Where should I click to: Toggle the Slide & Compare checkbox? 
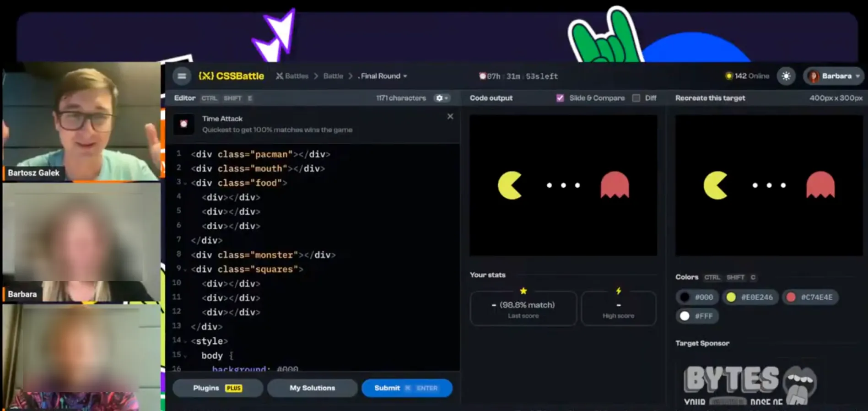coord(560,98)
